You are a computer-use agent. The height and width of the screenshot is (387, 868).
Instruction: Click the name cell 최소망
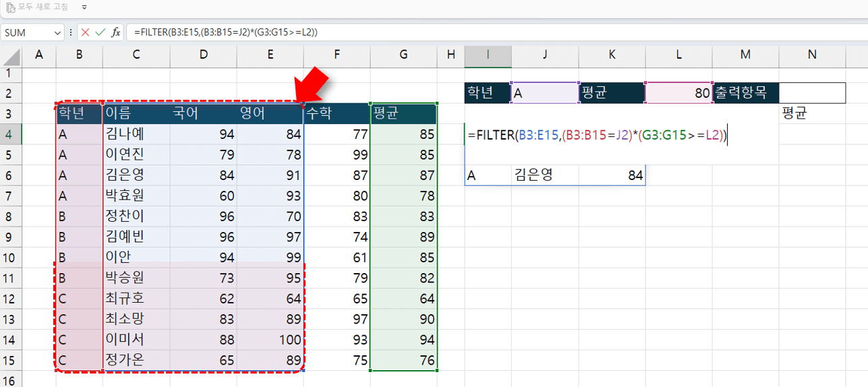[136, 319]
